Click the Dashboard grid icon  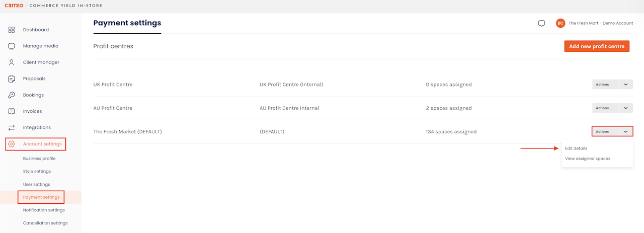(x=12, y=30)
